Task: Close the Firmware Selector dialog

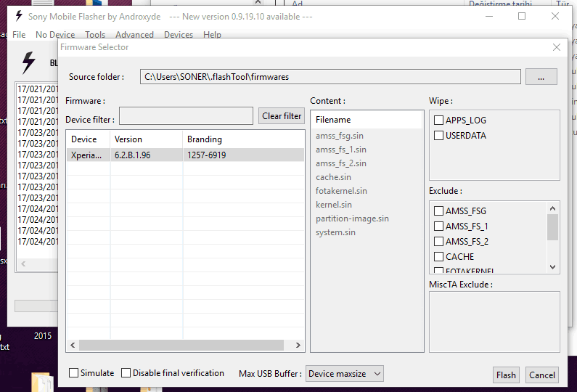Action: [557, 47]
